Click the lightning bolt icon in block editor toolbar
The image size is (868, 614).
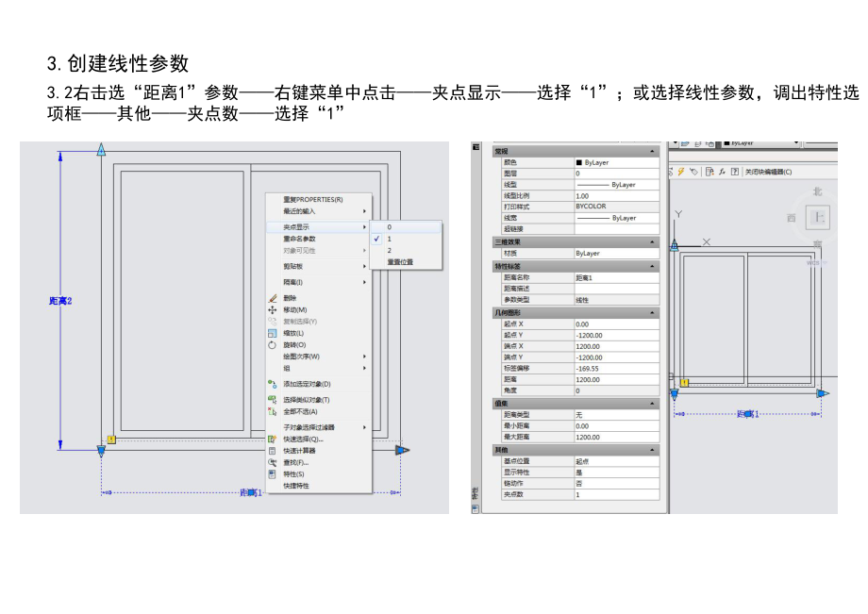pos(681,172)
